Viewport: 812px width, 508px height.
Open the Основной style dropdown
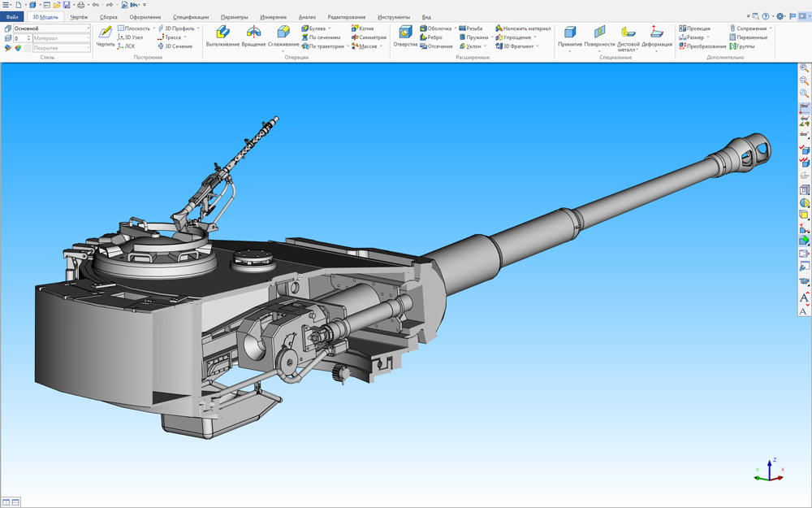[x=52, y=28]
